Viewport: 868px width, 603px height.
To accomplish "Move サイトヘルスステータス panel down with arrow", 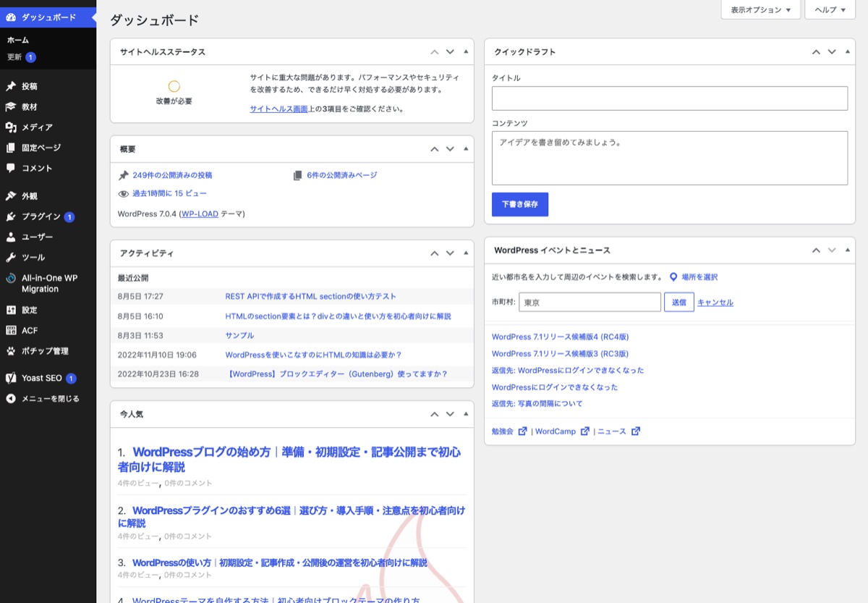I will [x=450, y=52].
